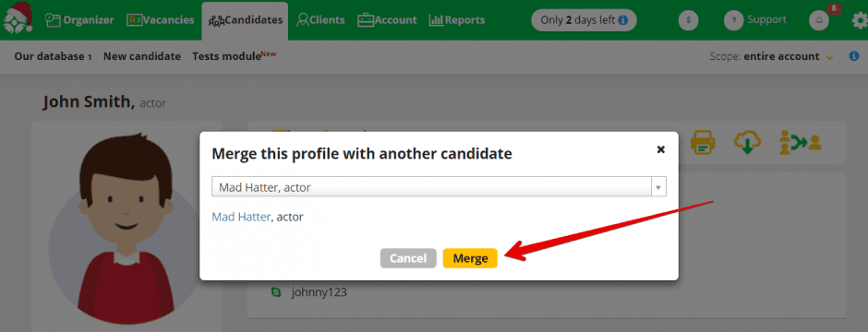
Task: Expand the Scope entire account dropdown
Action: pyautogui.click(x=772, y=56)
